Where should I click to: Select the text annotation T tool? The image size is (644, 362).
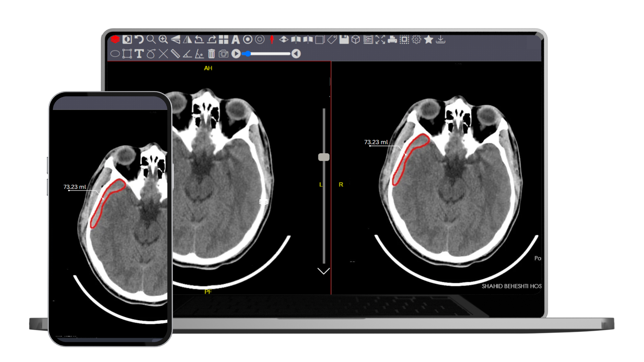(139, 54)
